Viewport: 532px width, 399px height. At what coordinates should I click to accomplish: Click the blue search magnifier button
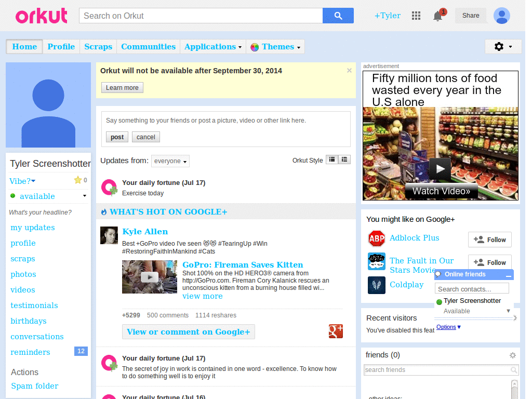point(338,16)
